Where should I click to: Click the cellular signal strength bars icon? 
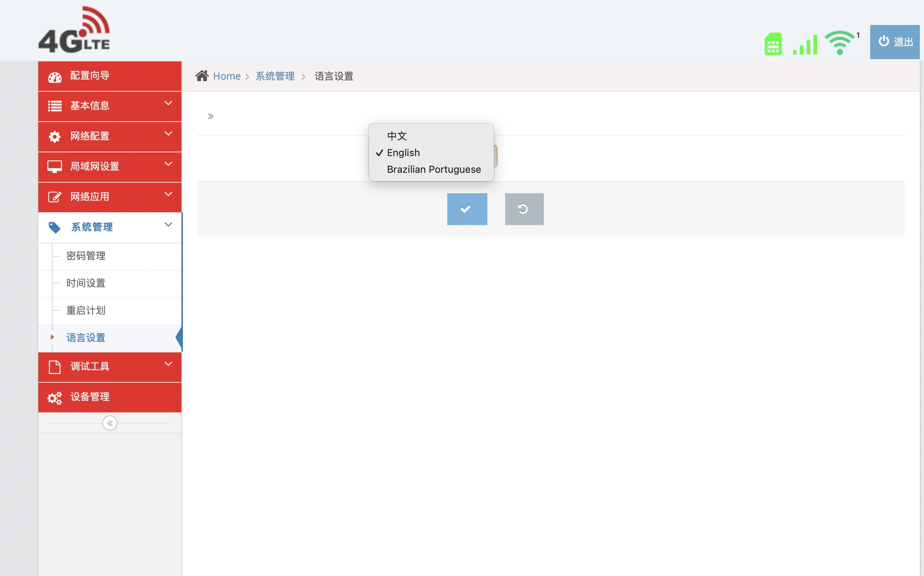point(805,45)
